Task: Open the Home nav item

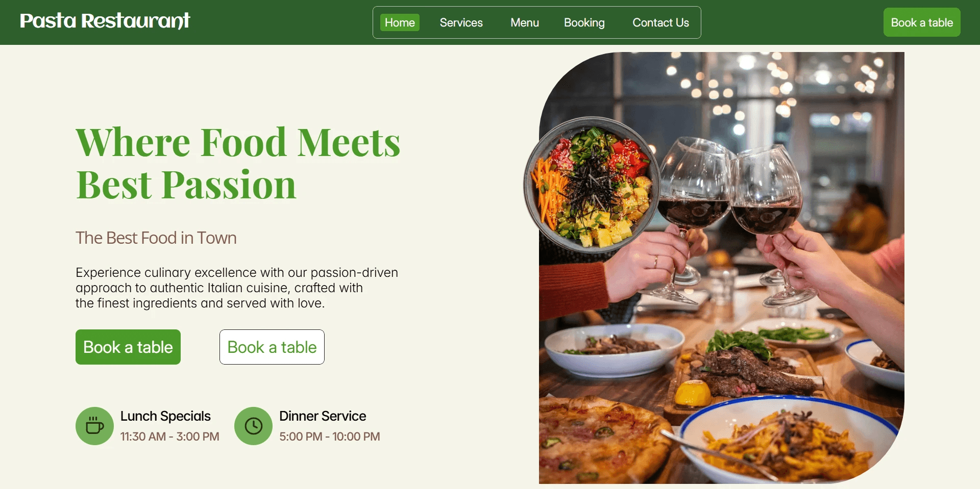Action: click(x=400, y=22)
